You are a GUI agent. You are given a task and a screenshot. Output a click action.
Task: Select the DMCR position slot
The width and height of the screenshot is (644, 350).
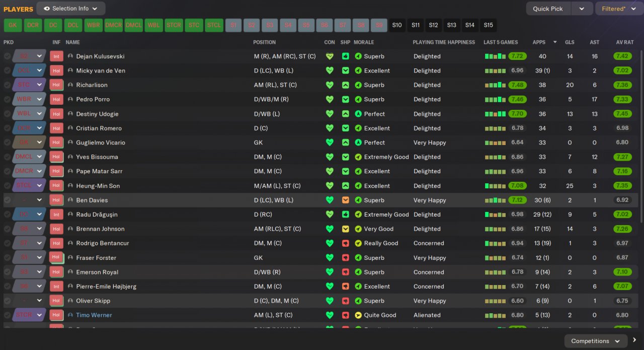[113, 25]
